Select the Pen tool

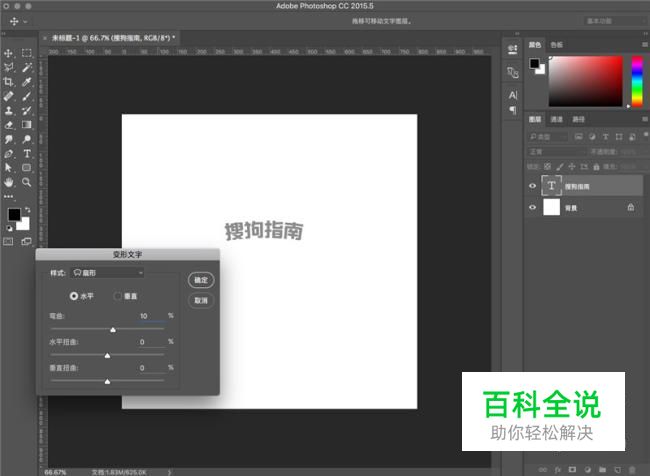coord(8,154)
